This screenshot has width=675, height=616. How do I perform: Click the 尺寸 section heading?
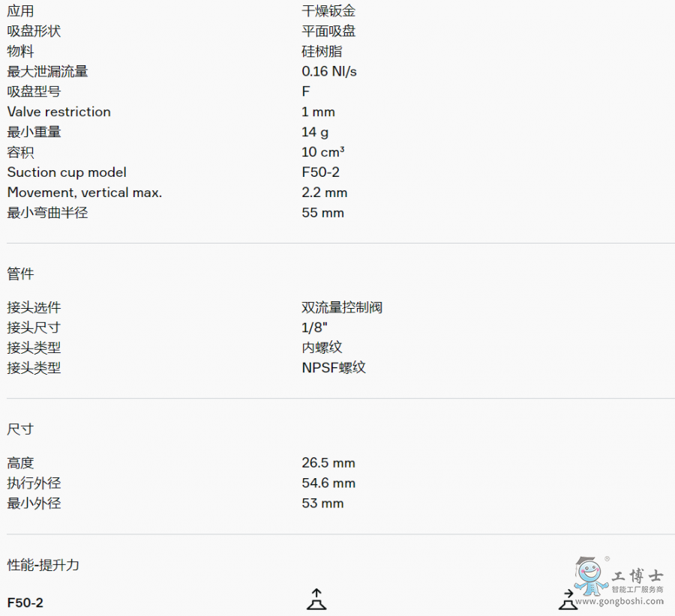point(20,429)
